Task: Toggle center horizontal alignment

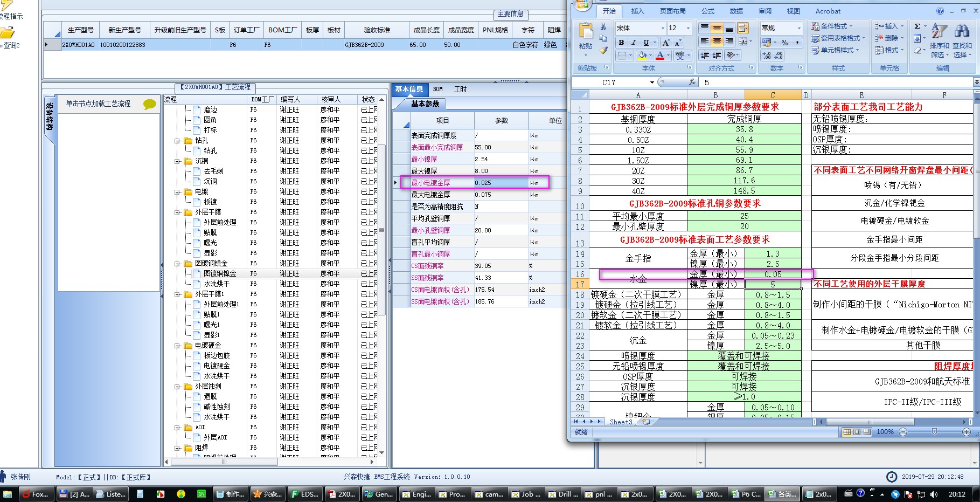Action: (717, 42)
